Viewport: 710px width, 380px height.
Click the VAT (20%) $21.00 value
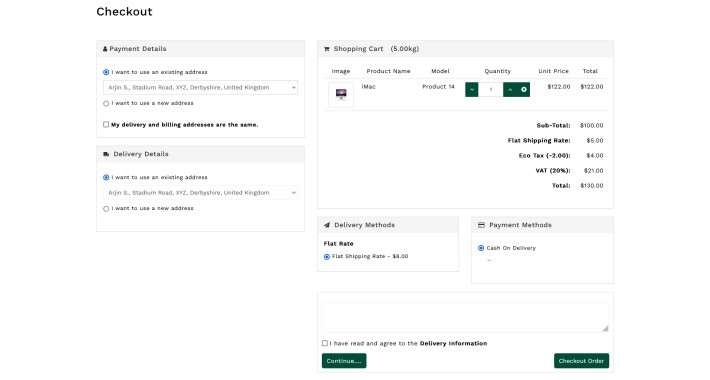(594, 171)
